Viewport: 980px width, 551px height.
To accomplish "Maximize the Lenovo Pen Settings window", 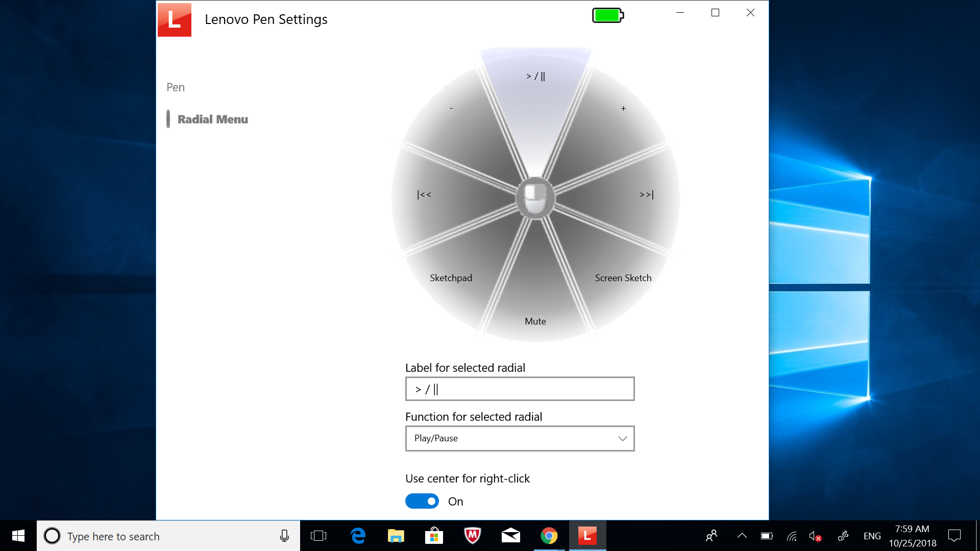I will coord(715,12).
